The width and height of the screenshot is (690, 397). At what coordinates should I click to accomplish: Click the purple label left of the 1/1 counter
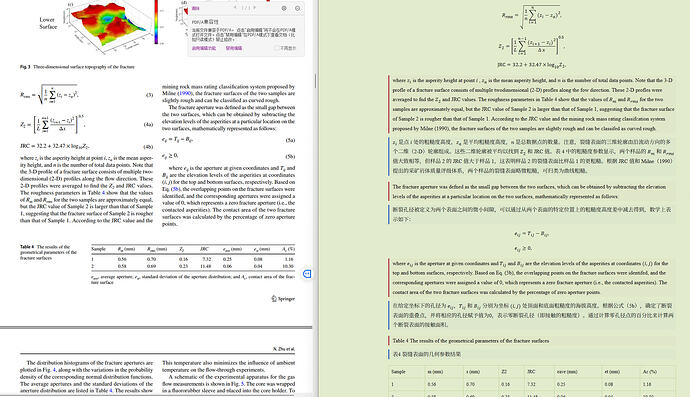click(x=195, y=8)
